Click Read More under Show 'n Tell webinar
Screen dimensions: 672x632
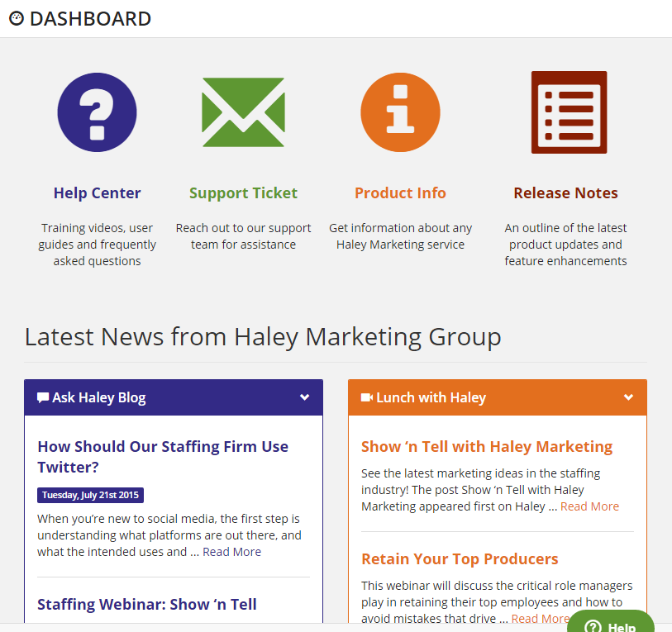coord(589,506)
